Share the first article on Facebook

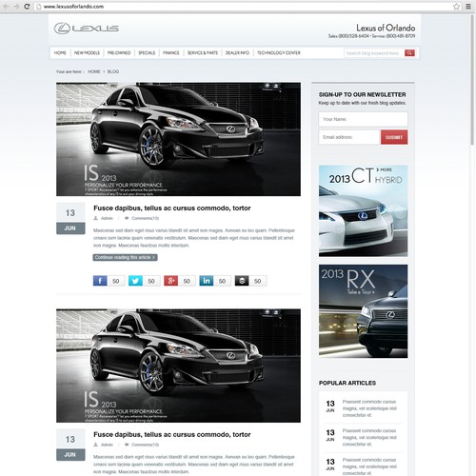pos(100,281)
